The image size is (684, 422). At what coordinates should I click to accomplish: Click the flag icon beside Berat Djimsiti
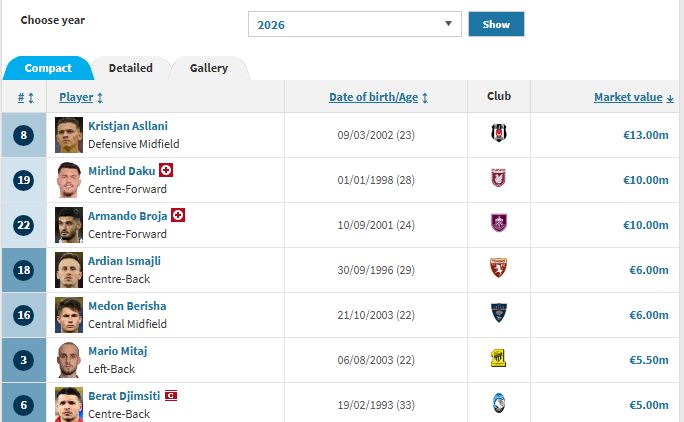point(170,396)
